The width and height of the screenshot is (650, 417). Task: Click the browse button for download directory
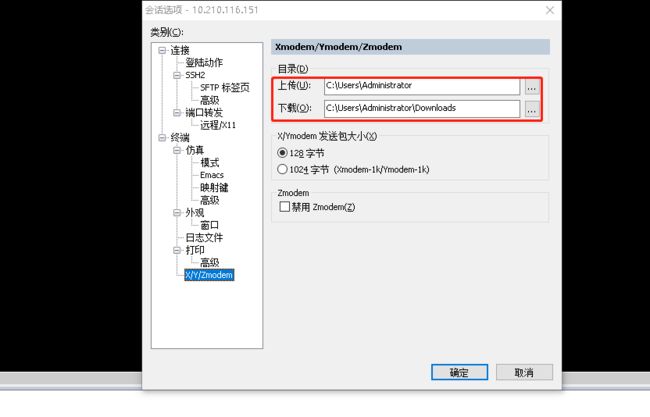click(532, 109)
